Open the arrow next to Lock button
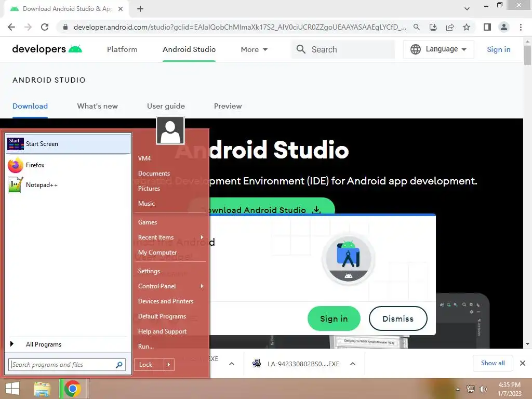 coord(169,365)
